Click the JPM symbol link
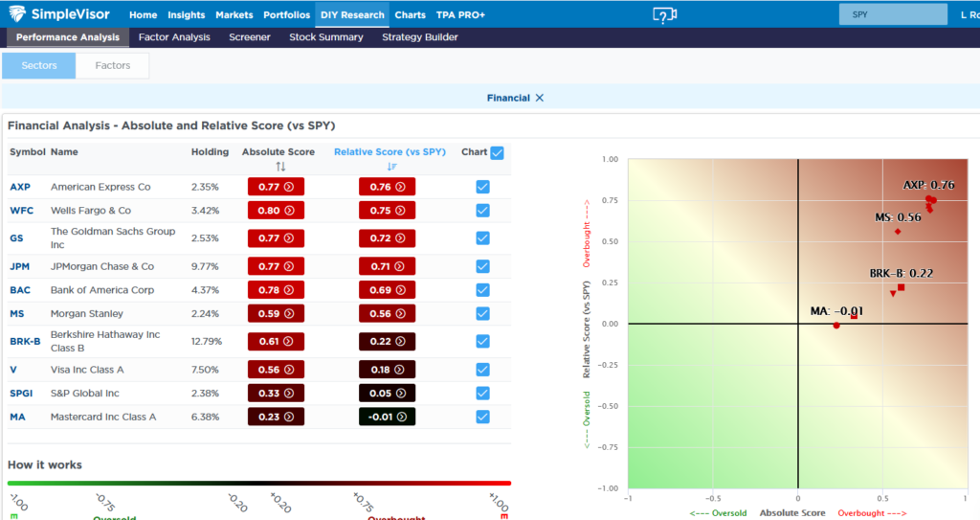980x520 pixels. (x=20, y=266)
